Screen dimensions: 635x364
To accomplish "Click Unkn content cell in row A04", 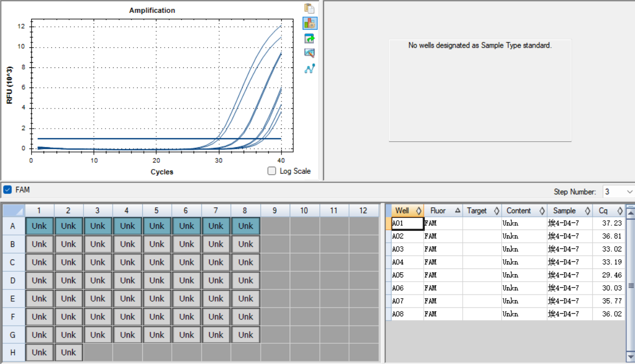I will [524, 262].
